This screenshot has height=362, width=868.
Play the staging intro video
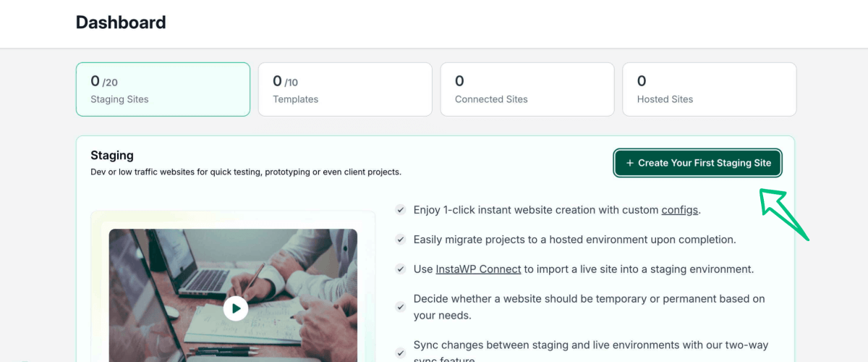pos(235,308)
